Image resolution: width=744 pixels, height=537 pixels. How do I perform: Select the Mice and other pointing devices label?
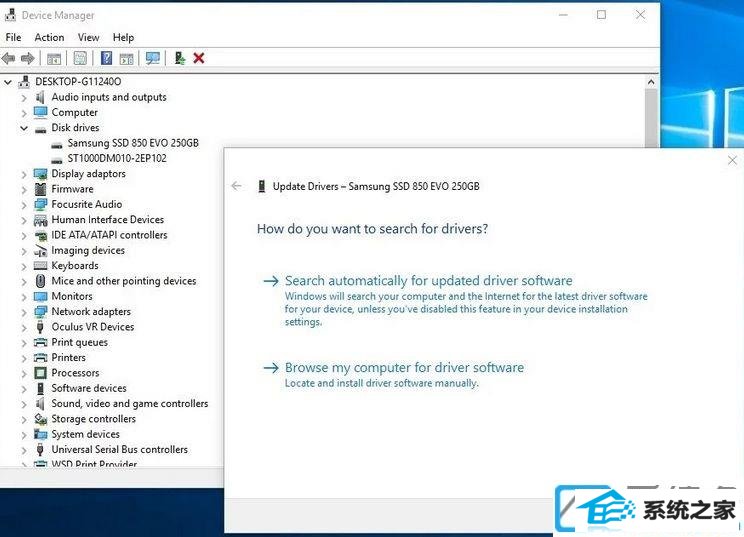(x=124, y=281)
